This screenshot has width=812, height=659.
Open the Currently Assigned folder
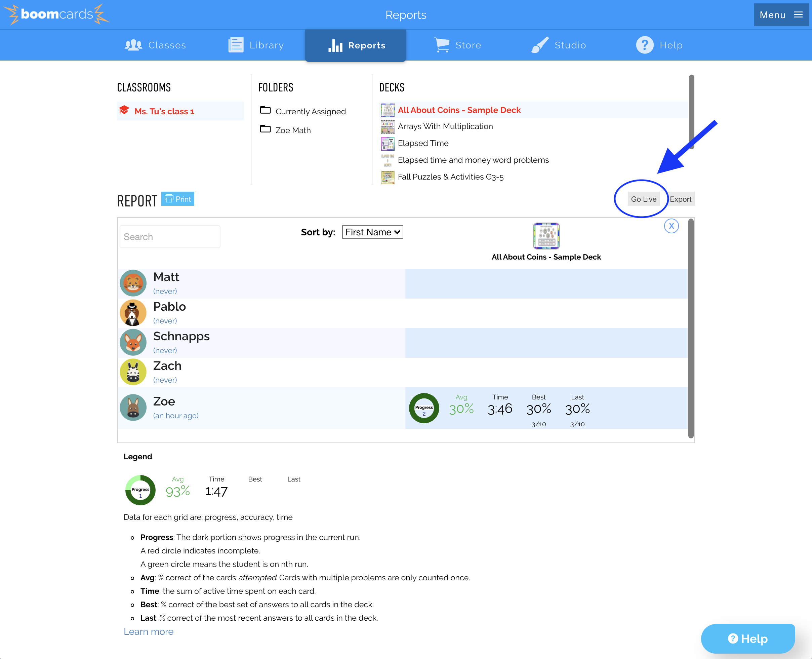point(310,111)
